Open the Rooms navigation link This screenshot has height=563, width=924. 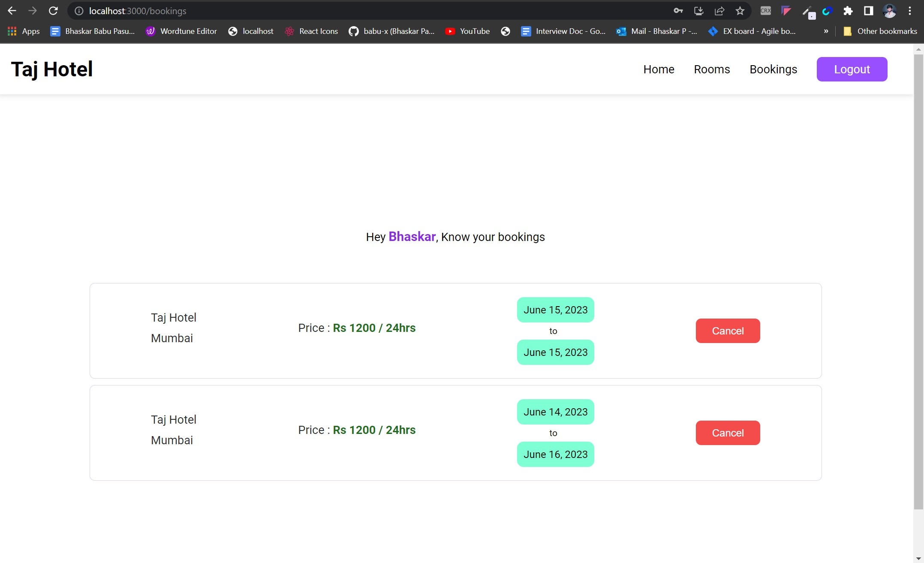tap(712, 69)
